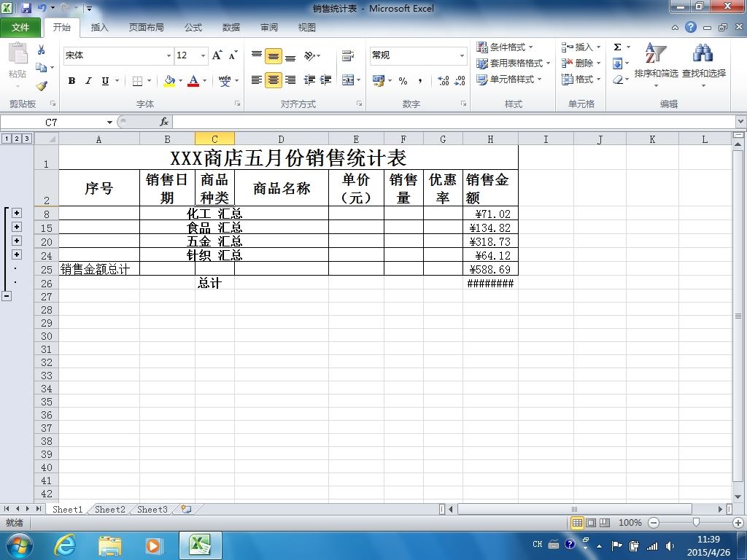Toggle middle vertical alignment

click(273, 55)
